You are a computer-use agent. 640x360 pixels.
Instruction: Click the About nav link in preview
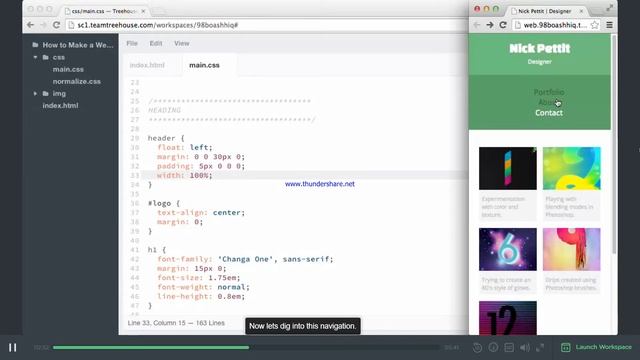pyautogui.click(x=549, y=102)
